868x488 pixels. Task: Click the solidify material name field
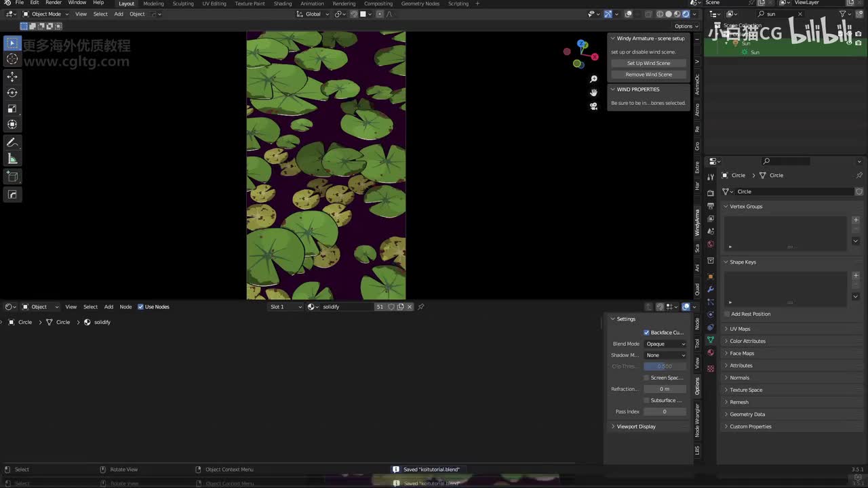tap(346, 307)
